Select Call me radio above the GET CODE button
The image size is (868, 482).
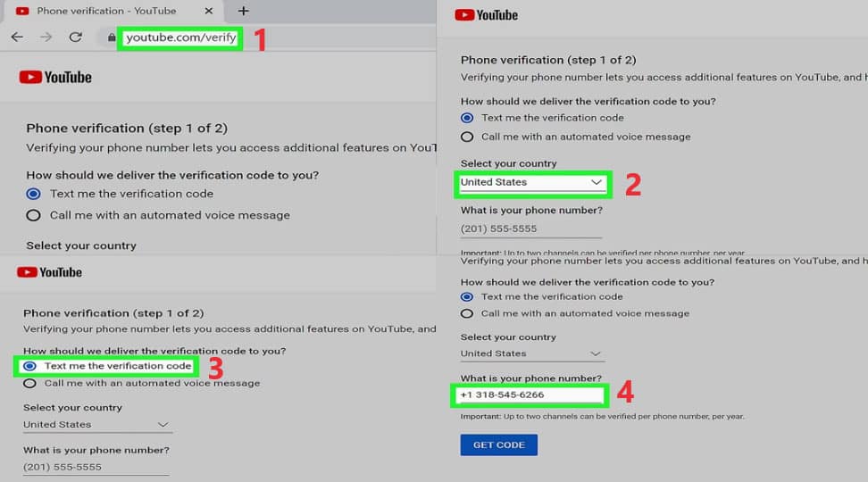[x=467, y=314]
